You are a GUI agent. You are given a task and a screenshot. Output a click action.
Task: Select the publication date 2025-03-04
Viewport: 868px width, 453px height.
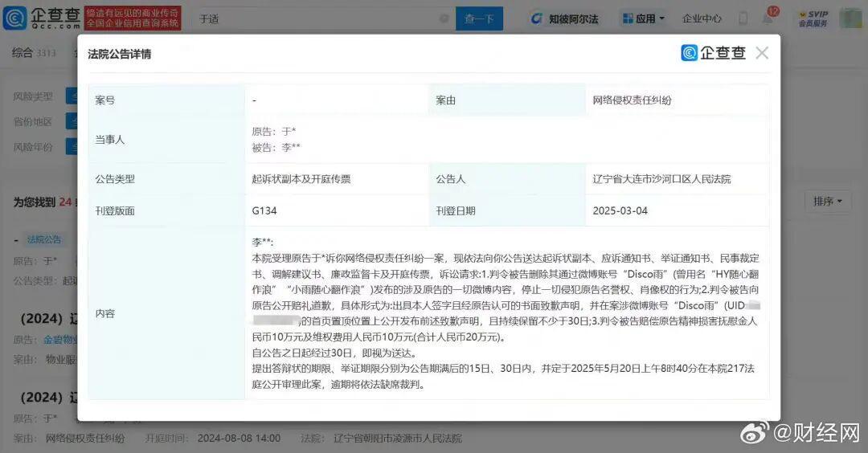click(x=620, y=210)
